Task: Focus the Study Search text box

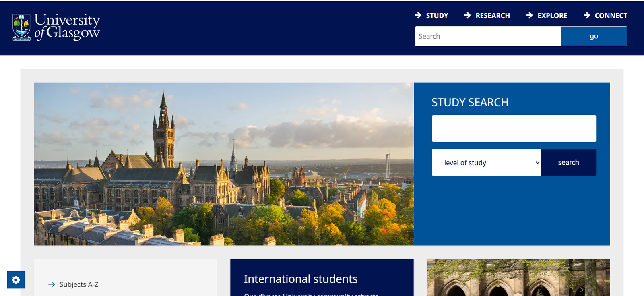Action: coord(514,128)
